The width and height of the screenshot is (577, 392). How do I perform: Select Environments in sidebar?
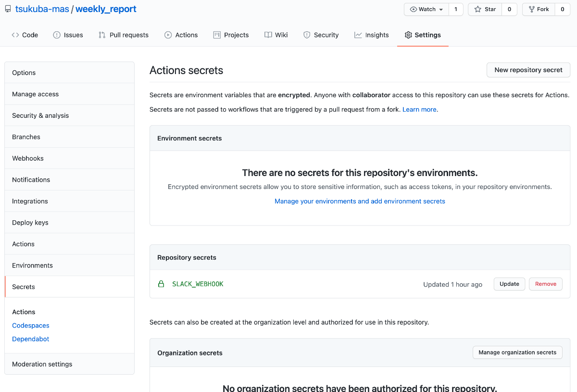click(x=69, y=266)
